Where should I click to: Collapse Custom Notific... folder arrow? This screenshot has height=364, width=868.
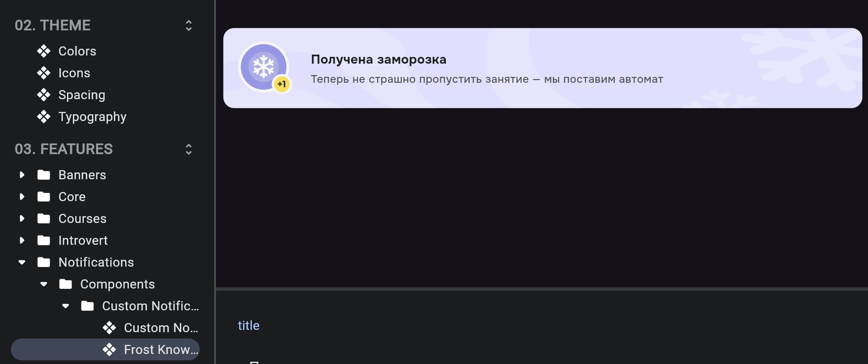pyautogui.click(x=66, y=306)
